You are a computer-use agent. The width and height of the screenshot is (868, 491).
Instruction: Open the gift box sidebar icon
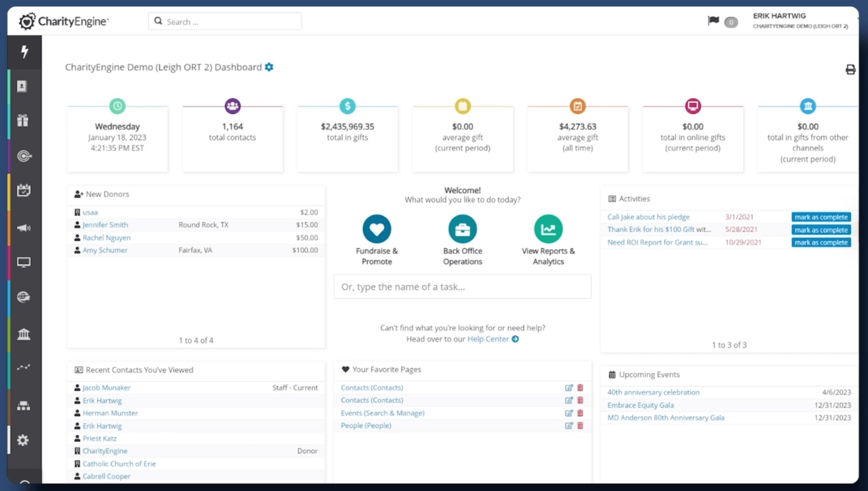(x=23, y=121)
